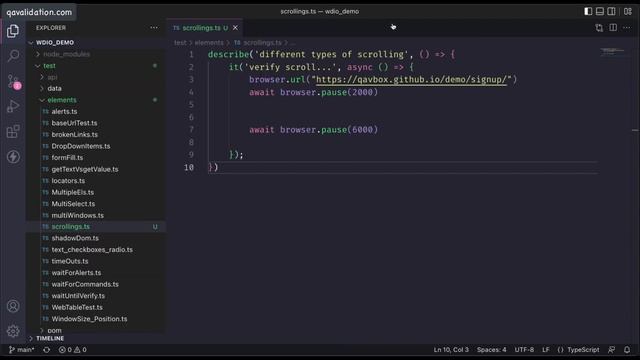Open locators.ts file
The image size is (640, 360).
tap(68, 180)
